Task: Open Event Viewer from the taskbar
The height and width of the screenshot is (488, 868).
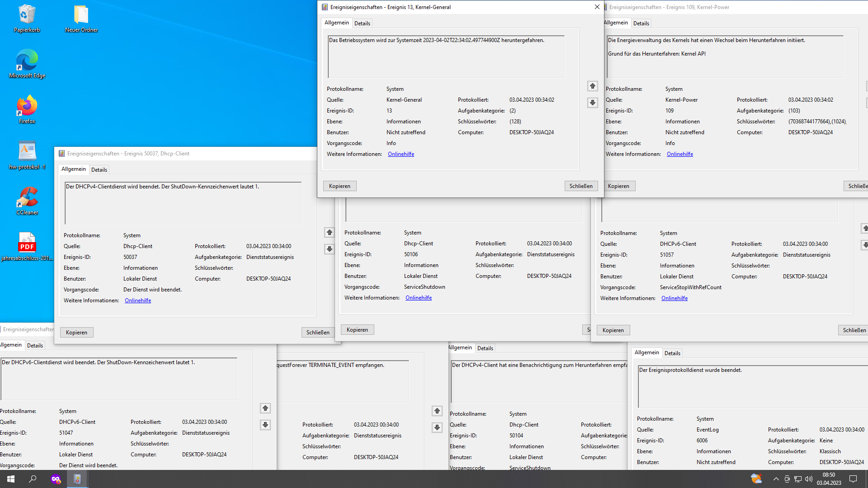Action: click(x=77, y=479)
